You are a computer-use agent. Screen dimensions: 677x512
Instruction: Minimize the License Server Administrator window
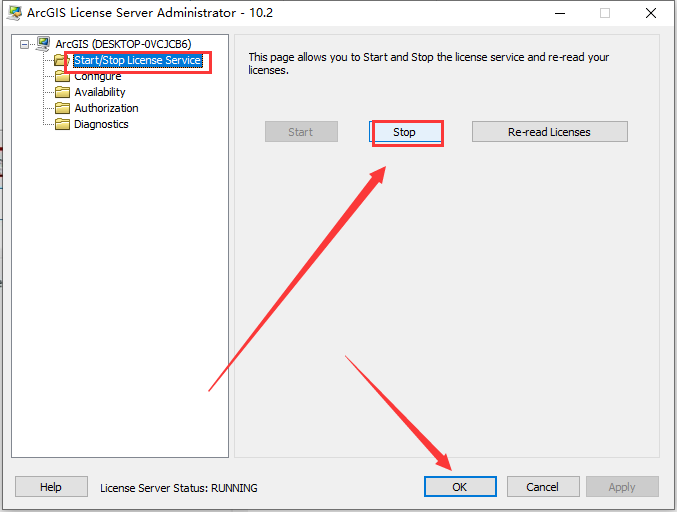(x=560, y=13)
